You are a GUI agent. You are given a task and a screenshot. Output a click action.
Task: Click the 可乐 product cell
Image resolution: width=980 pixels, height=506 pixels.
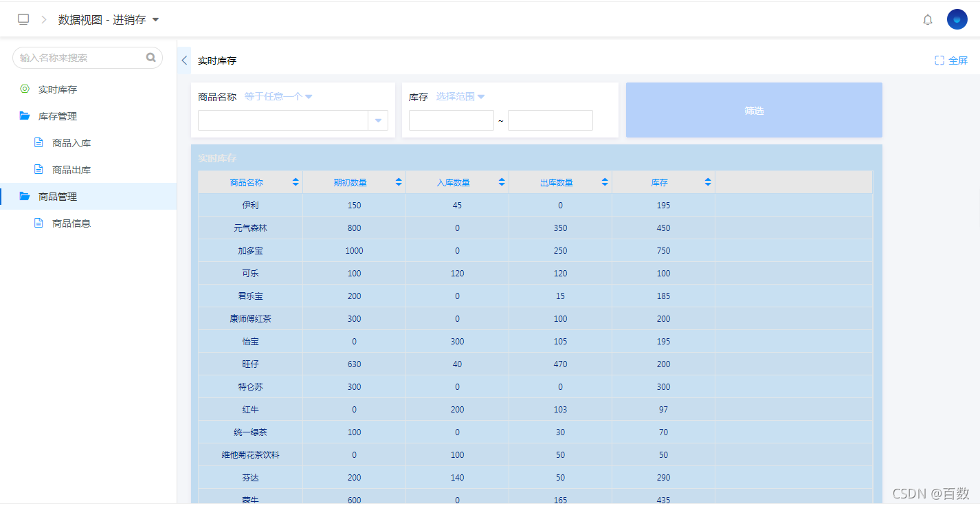tap(250, 273)
